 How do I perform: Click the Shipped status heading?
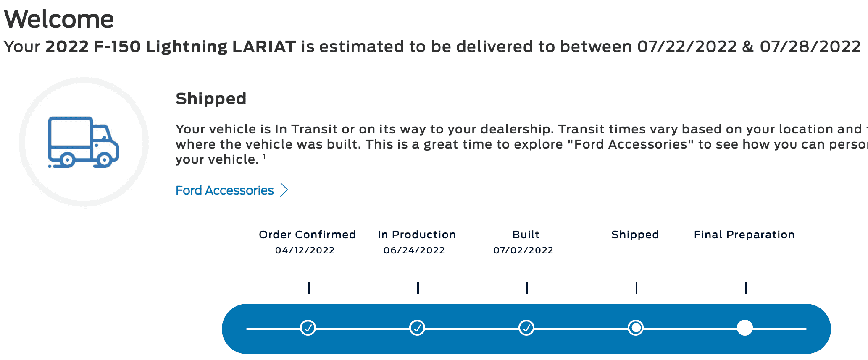point(211,99)
